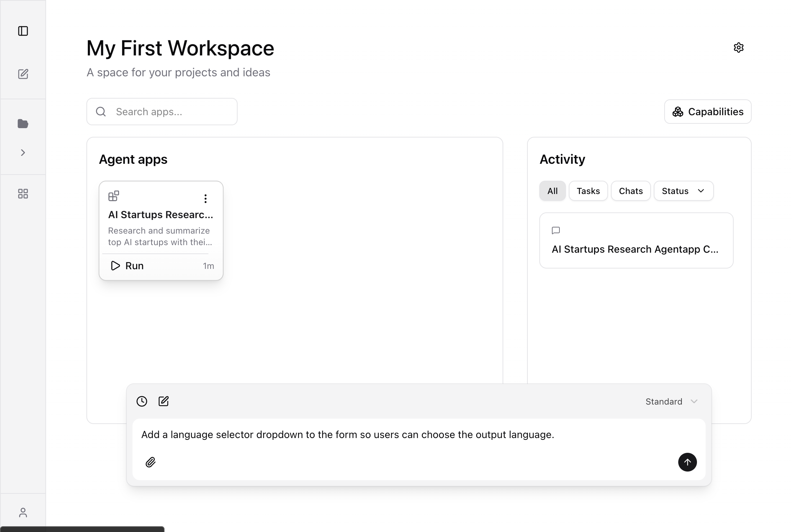Image resolution: width=792 pixels, height=532 pixels.
Task: Attach a file with paperclip icon
Action: pos(150,462)
